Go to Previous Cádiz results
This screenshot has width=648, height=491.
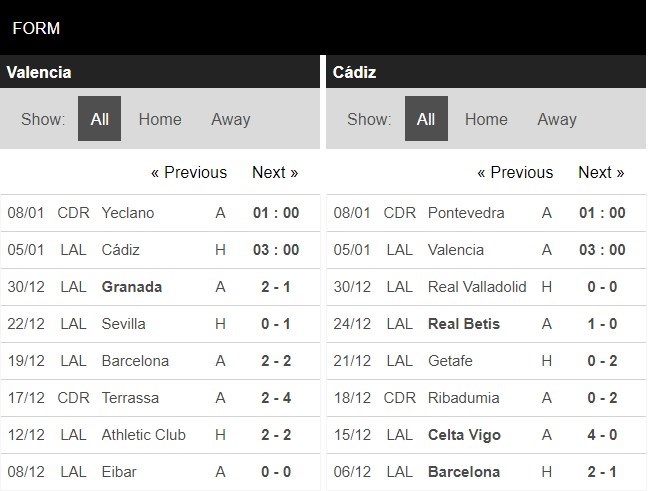click(x=515, y=172)
